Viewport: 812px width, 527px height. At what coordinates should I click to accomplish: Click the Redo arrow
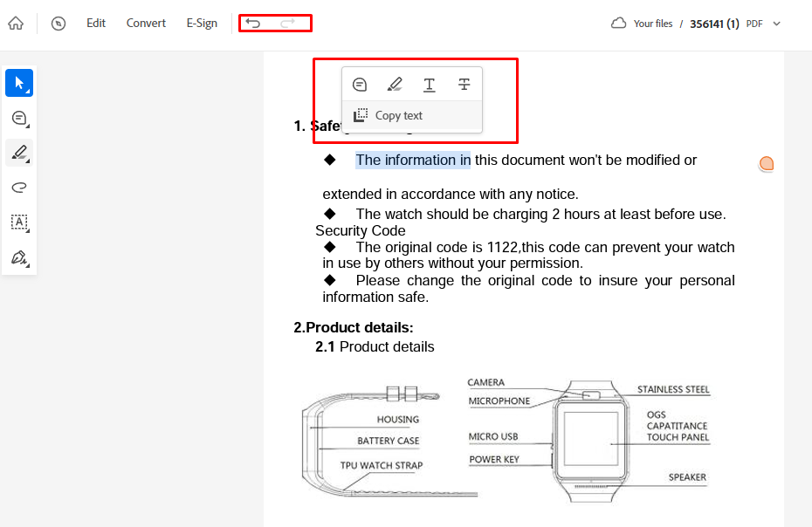288,24
